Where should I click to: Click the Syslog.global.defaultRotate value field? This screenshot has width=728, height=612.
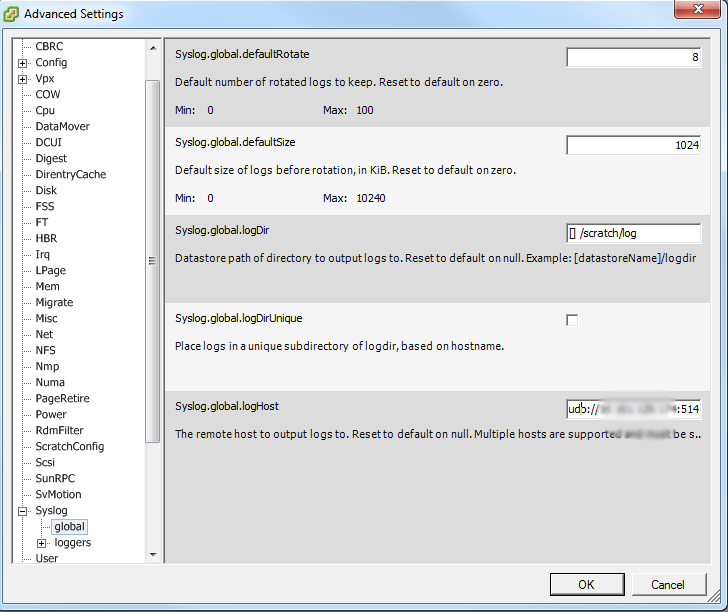[634, 57]
